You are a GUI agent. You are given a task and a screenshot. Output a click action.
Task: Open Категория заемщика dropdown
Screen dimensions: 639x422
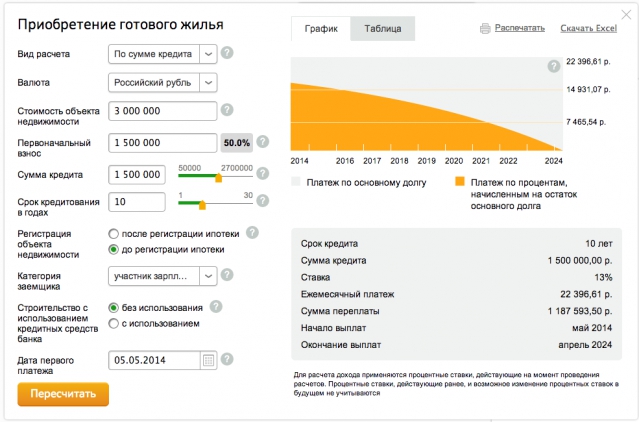pyautogui.click(x=163, y=276)
